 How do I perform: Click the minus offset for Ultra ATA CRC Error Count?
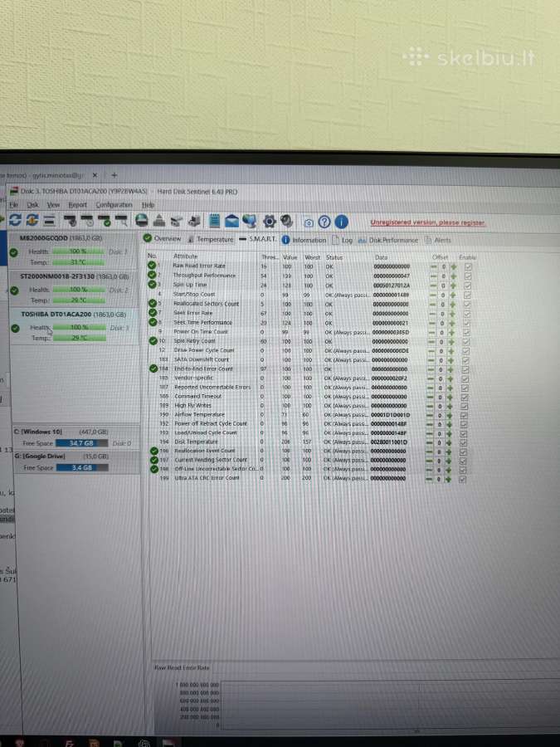point(429,479)
